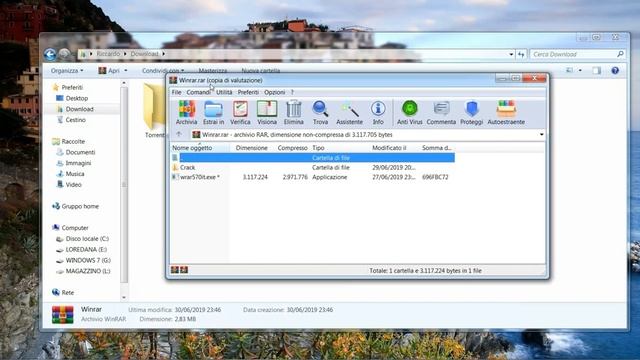Select MAGAZZINO (L:) drive
The image size is (640, 360).
(88, 271)
